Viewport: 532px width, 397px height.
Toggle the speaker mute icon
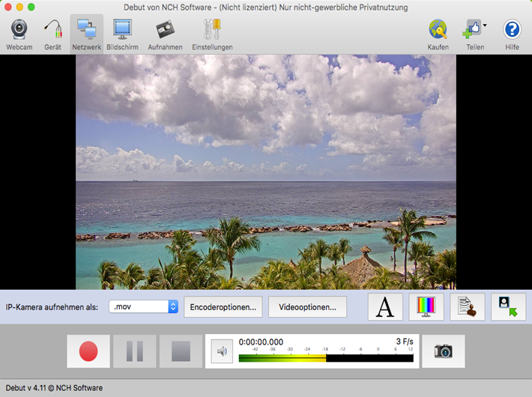coord(222,351)
